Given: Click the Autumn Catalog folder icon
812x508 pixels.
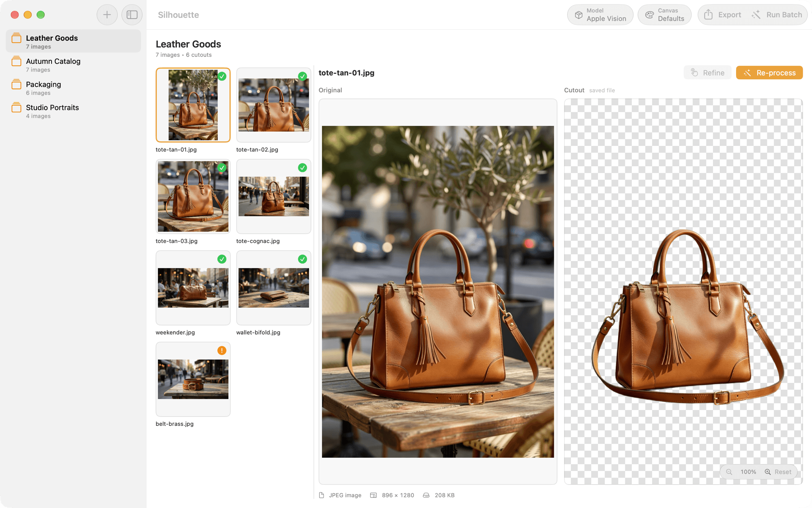Looking at the screenshot, I should 16,61.
